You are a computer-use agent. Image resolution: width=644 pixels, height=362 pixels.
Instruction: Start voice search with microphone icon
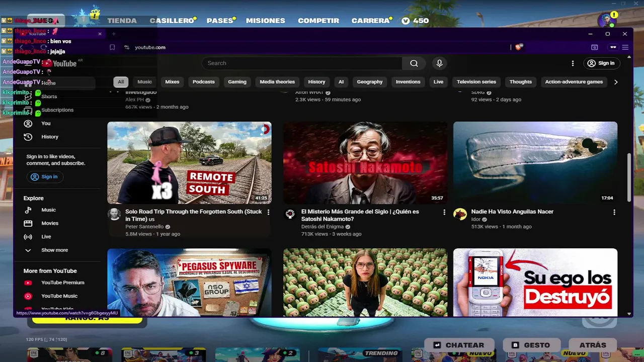pos(439,63)
